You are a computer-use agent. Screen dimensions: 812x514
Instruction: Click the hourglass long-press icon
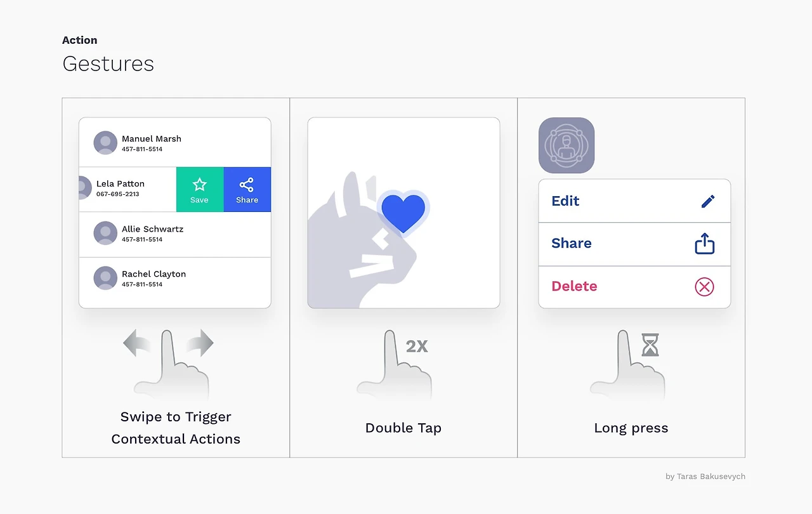[650, 345]
